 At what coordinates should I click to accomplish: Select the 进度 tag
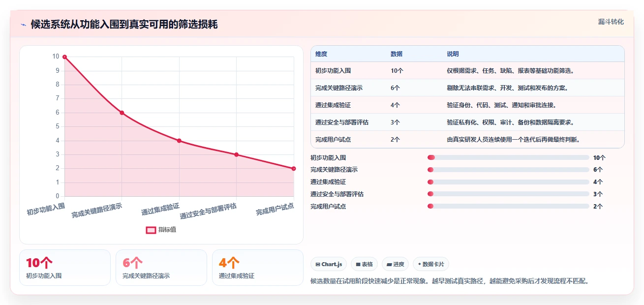click(x=395, y=264)
